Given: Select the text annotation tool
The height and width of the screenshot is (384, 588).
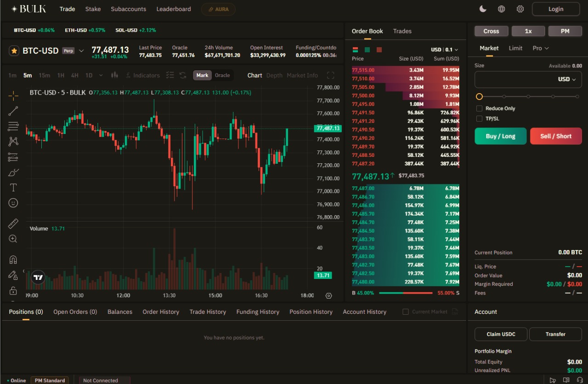Looking at the screenshot, I should click(13, 188).
